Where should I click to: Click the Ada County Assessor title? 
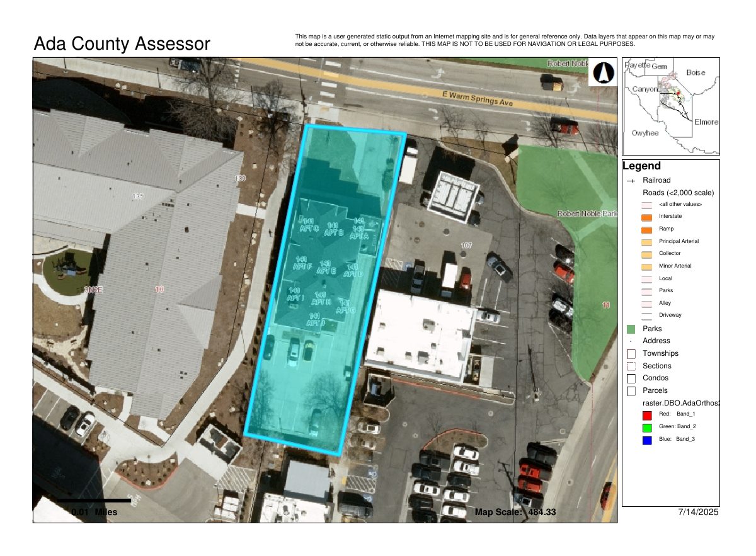point(122,44)
